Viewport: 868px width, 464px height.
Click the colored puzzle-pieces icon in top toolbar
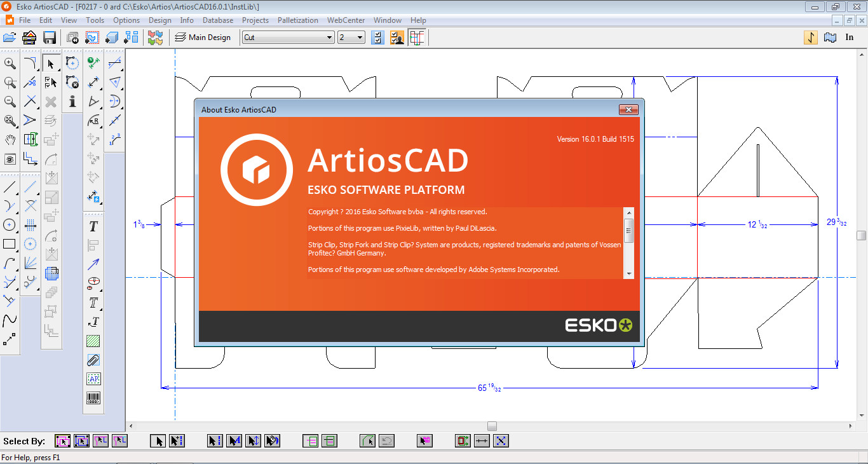(x=155, y=38)
